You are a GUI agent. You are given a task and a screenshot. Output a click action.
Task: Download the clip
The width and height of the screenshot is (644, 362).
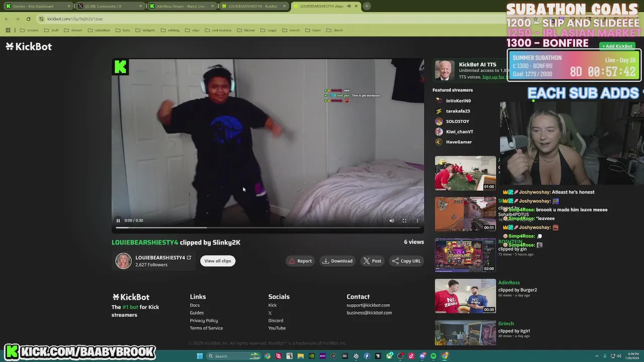(x=338, y=261)
